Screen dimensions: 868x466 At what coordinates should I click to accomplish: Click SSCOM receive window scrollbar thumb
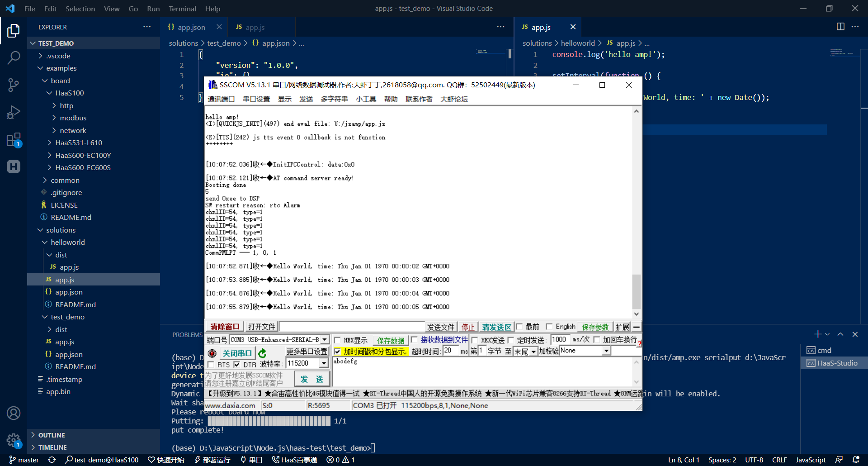point(637,291)
